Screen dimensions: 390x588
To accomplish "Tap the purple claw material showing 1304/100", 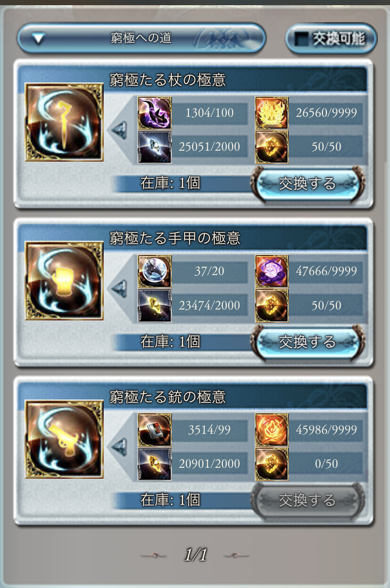I will point(154,113).
